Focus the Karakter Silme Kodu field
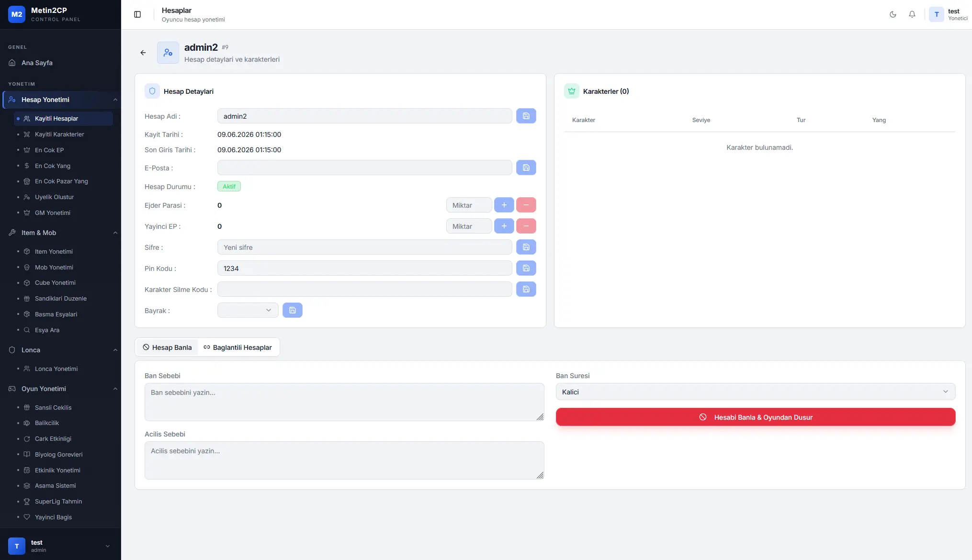The height and width of the screenshot is (560, 972). click(x=365, y=289)
